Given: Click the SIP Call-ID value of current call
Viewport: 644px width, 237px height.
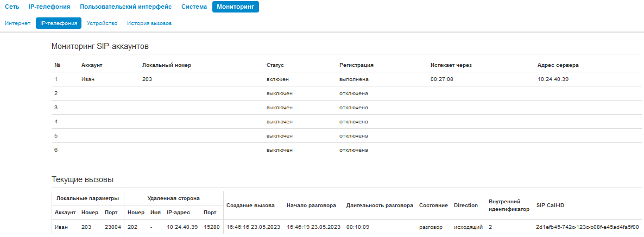Looking at the screenshot, I should click(588, 227).
